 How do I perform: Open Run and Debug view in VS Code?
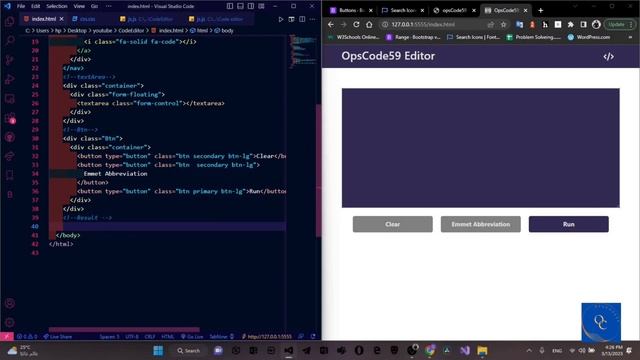point(10,79)
